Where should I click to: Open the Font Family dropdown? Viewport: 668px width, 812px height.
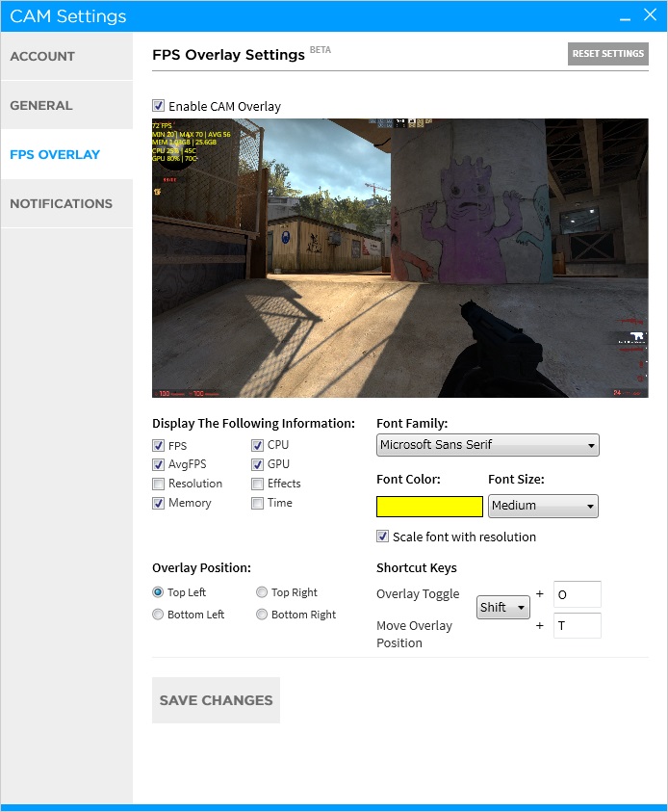[488, 445]
